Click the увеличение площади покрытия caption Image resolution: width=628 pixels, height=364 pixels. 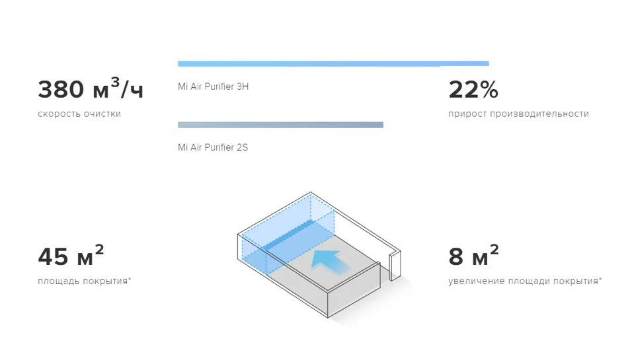[x=524, y=281]
